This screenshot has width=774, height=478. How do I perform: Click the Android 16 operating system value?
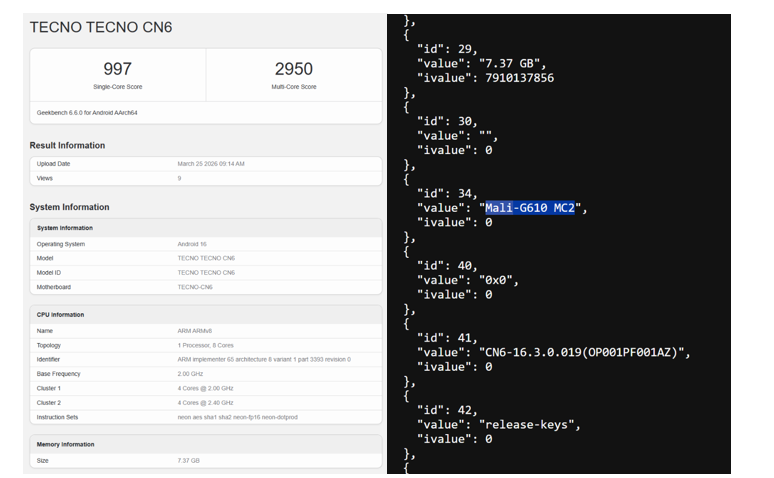pyautogui.click(x=194, y=244)
